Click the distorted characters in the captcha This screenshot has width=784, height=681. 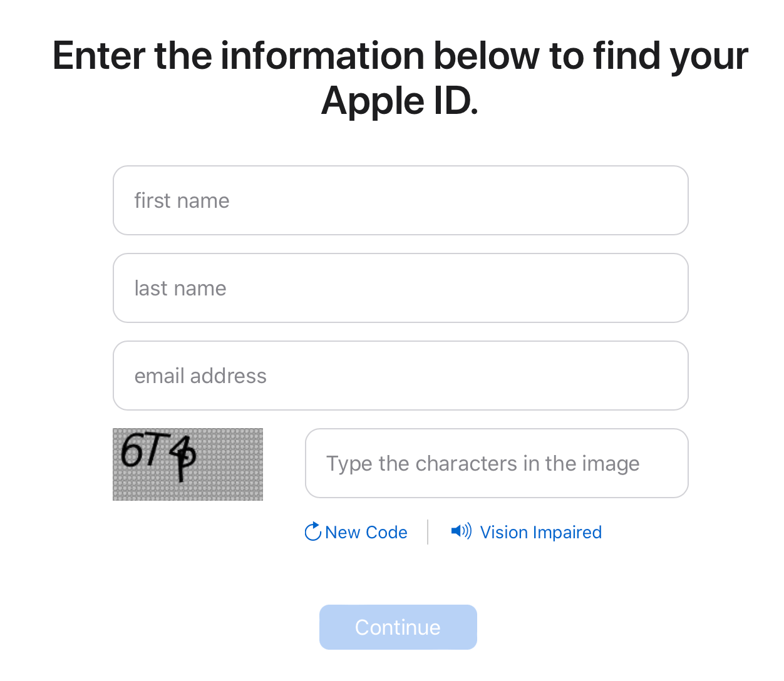pos(158,456)
